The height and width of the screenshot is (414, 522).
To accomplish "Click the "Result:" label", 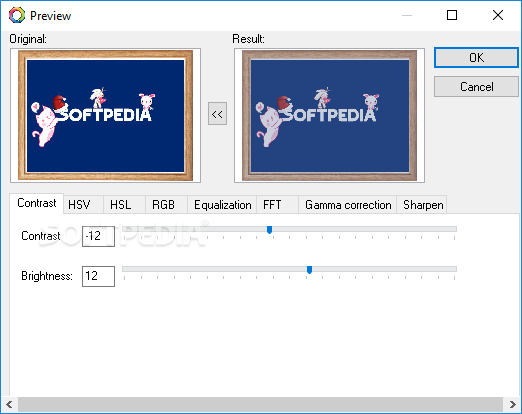I will (x=248, y=39).
